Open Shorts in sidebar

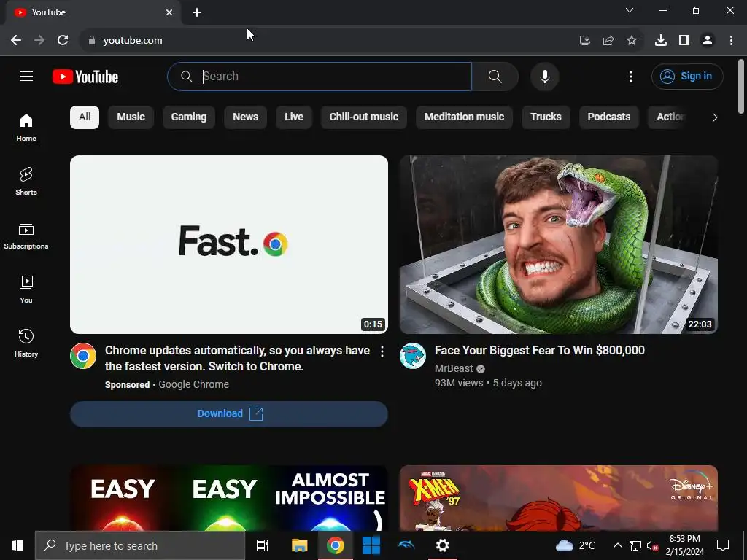(x=26, y=182)
